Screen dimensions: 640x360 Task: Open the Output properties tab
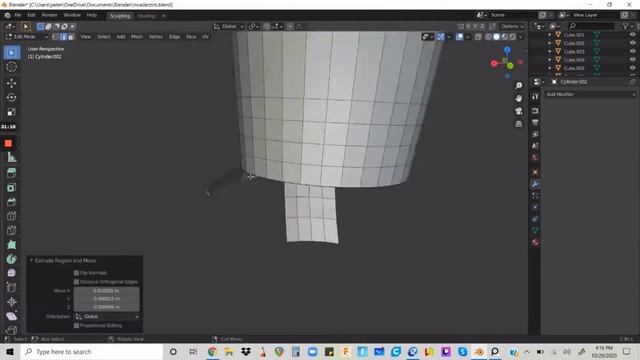pos(535,122)
